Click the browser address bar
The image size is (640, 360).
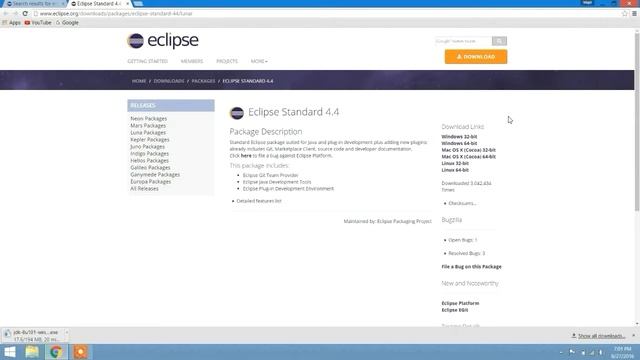point(327,13)
